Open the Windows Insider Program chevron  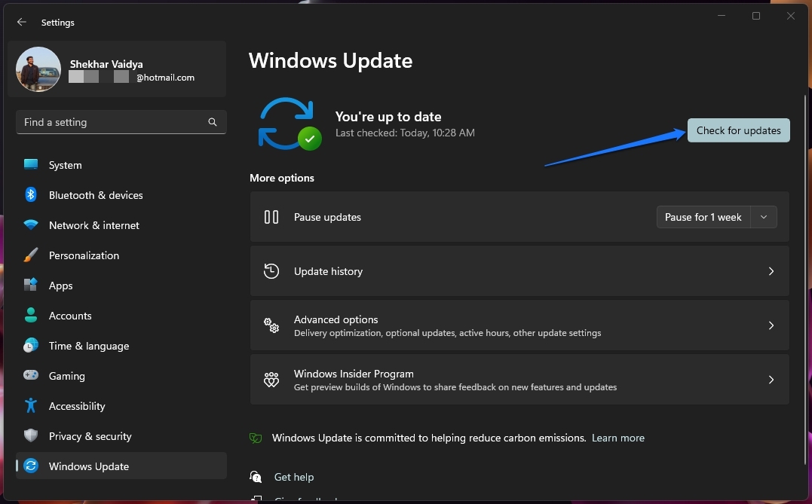tap(771, 380)
